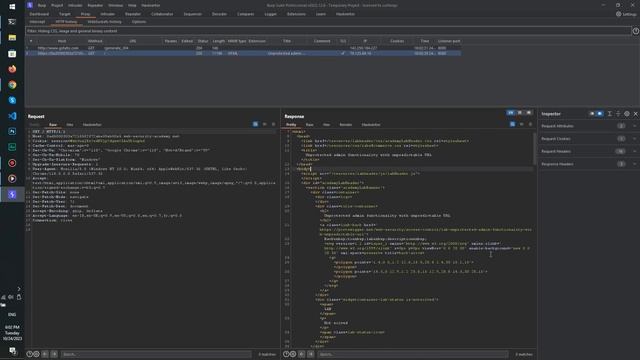
Task: Open the Project menu
Action: point(57,6)
